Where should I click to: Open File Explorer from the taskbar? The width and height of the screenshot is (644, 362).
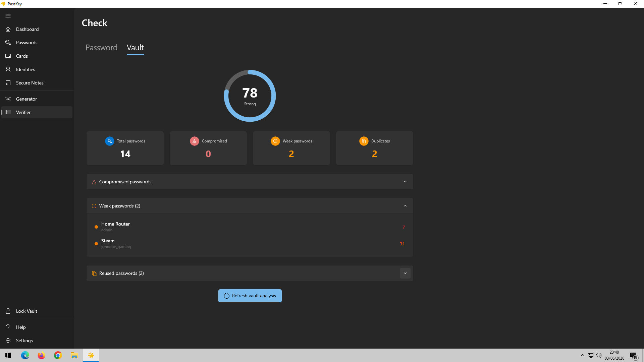click(x=74, y=355)
